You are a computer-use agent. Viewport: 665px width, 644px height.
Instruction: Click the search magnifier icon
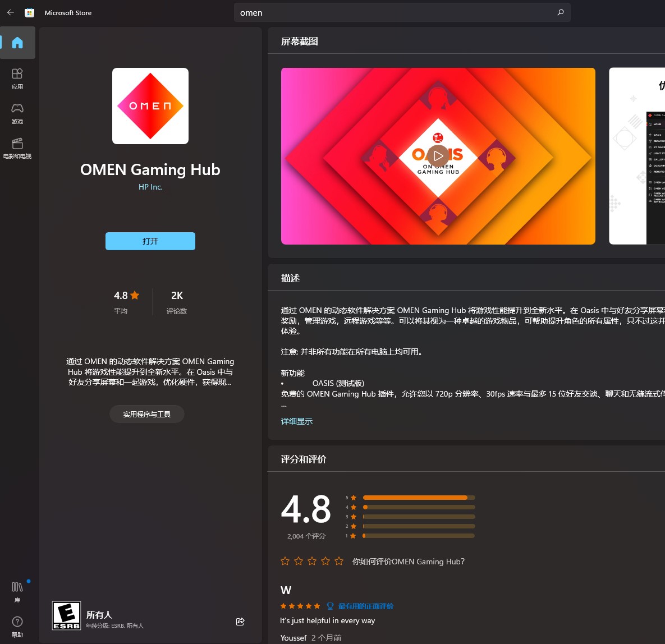coord(561,12)
